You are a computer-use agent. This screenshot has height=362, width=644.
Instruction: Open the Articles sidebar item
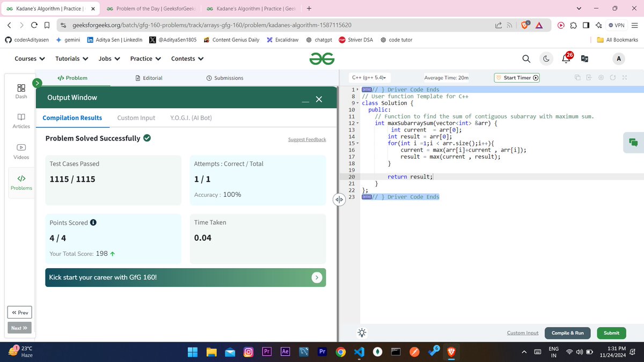tap(21, 121)
